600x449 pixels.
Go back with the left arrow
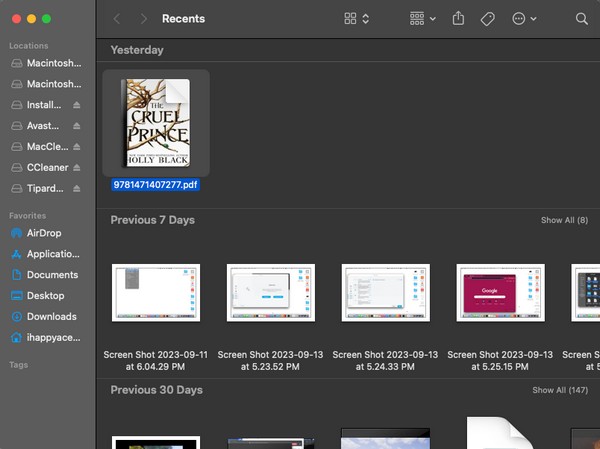pos(117,19)
